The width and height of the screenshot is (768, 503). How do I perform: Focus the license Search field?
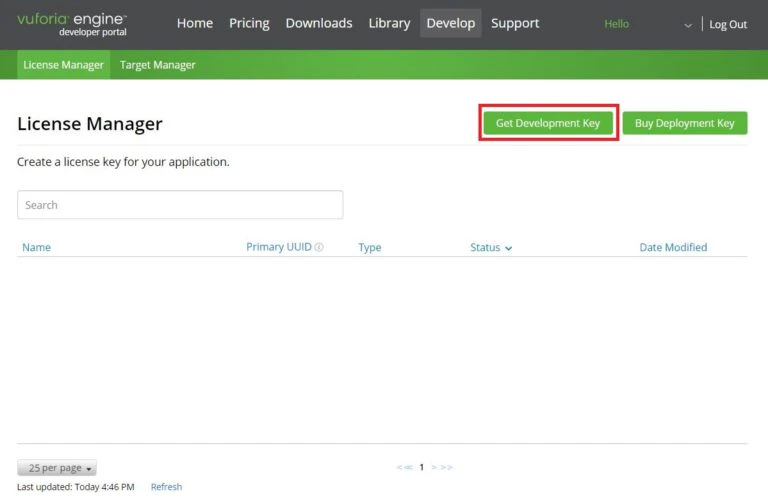(x=180, y=205)
